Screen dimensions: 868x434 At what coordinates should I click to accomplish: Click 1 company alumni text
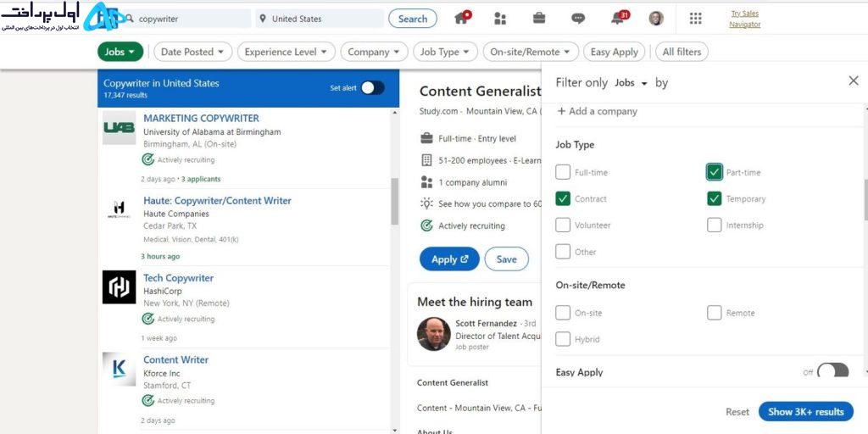click(472, 182)
